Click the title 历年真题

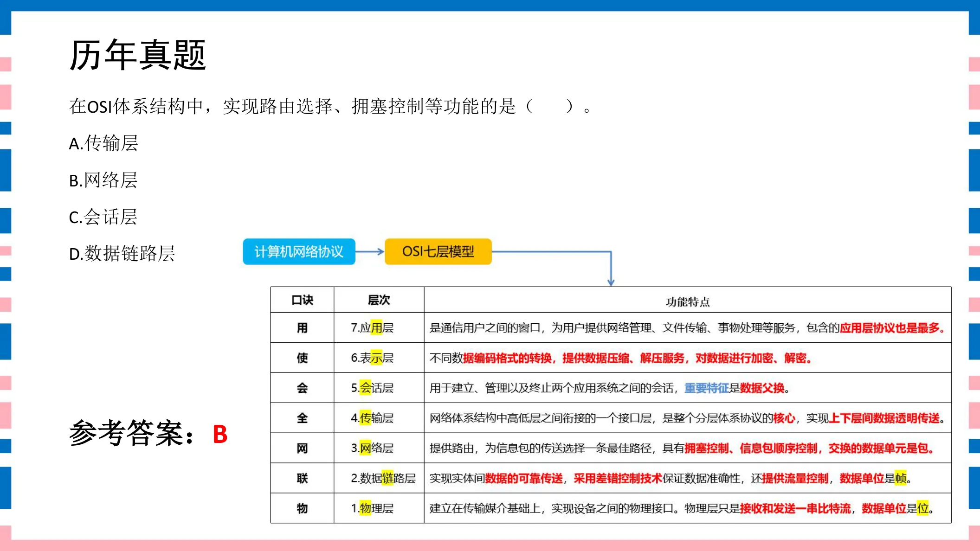137,55
